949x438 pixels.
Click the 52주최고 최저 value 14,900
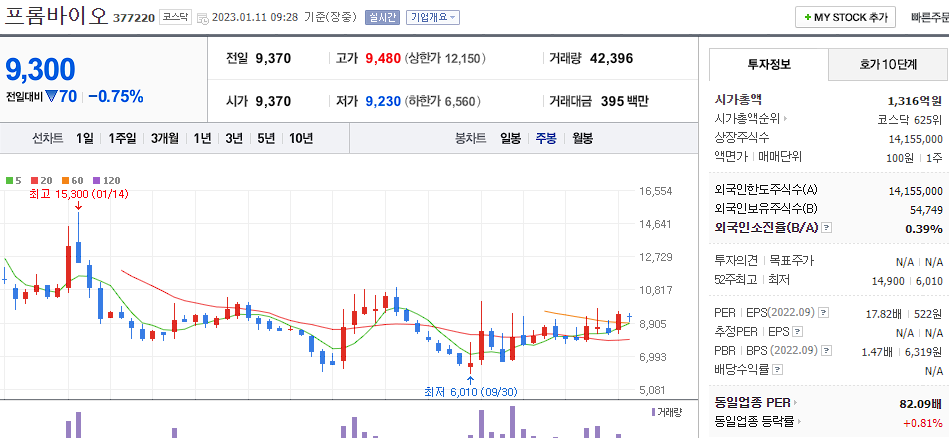tap(888, 281)
